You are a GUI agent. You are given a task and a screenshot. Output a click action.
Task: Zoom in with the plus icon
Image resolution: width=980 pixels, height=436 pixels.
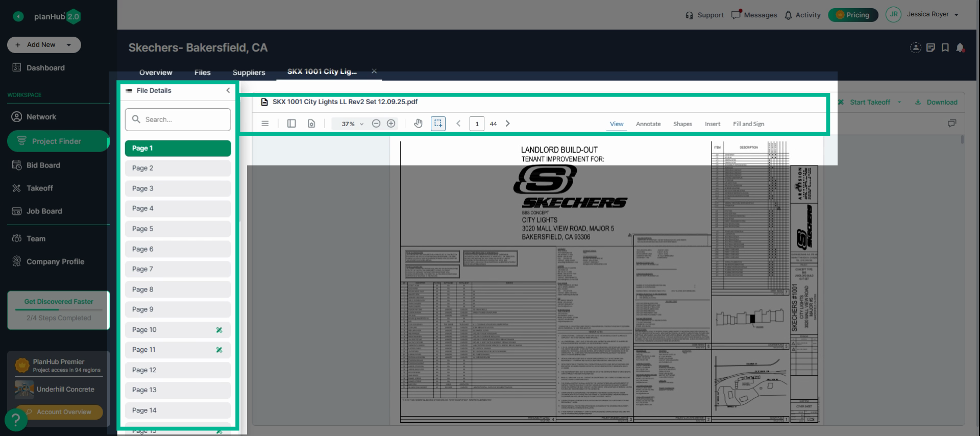tap(391, 124)
